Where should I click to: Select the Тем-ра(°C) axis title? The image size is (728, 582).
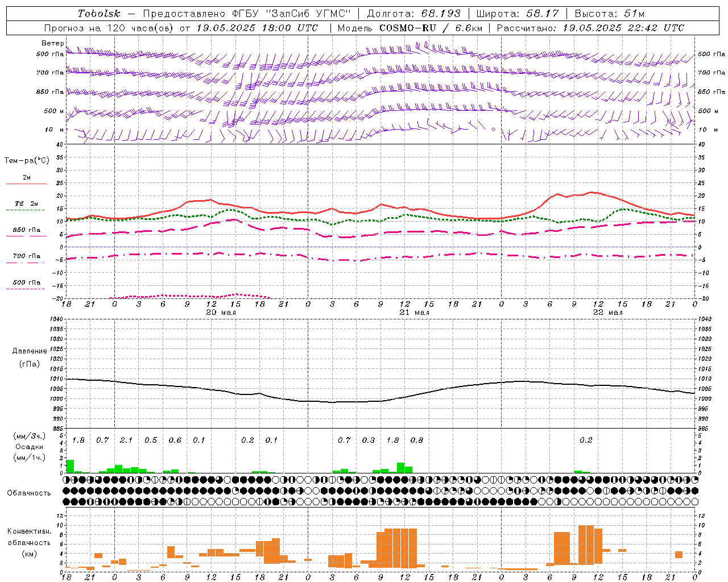(x=27, y=161)
